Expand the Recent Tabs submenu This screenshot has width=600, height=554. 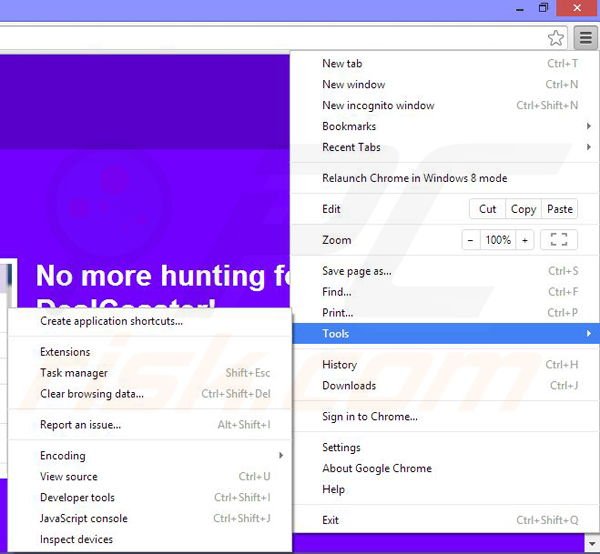pyautogui.click(x=445, y=147)
